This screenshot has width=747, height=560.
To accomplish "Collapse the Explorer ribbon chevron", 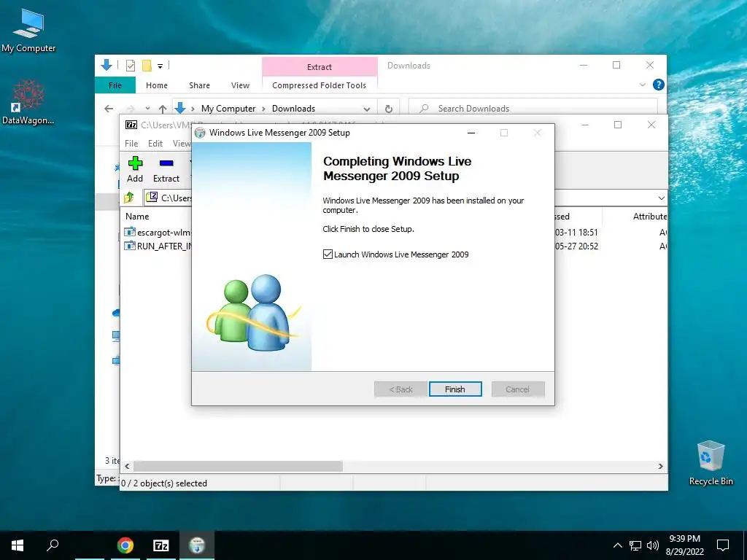I will [642, 85].
